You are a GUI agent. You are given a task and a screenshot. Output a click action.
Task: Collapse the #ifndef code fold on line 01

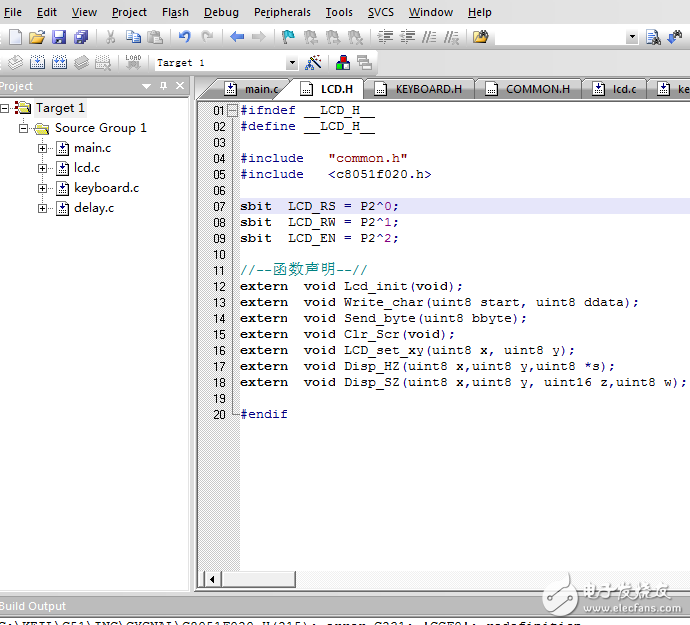click(x=232, y=110)
